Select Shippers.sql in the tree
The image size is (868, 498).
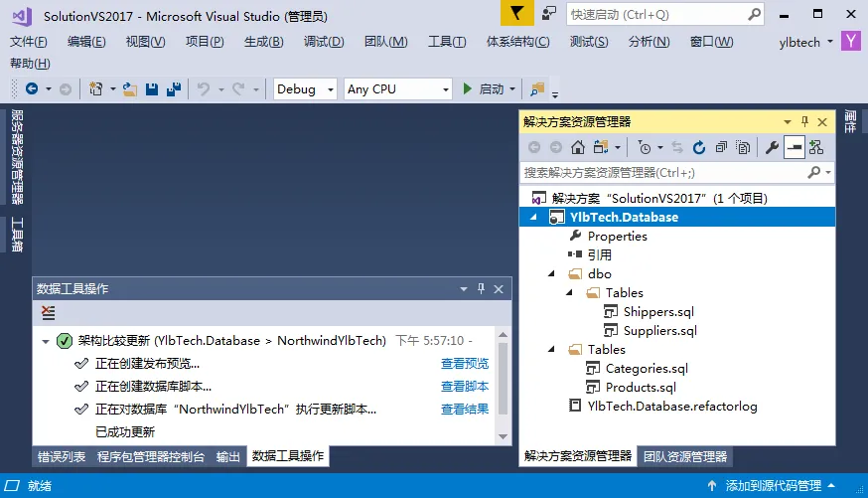click(x=658, y=312)
